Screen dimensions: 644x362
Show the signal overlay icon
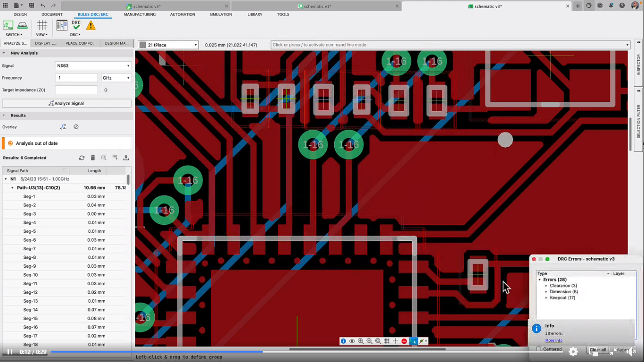(63, 127)
